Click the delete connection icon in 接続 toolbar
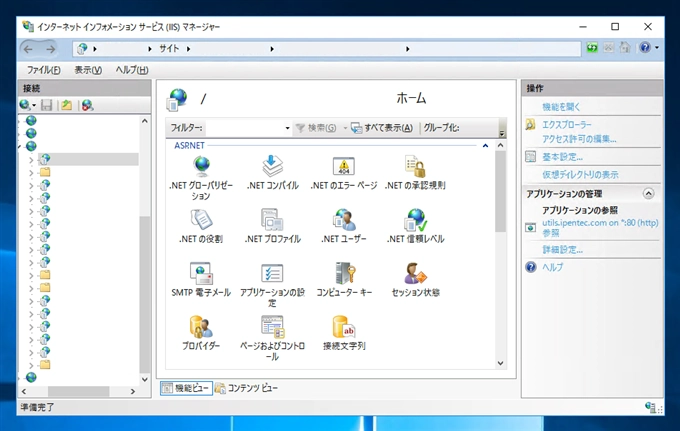Viewport: 680px width, 431px height. [x=87, y=105]
